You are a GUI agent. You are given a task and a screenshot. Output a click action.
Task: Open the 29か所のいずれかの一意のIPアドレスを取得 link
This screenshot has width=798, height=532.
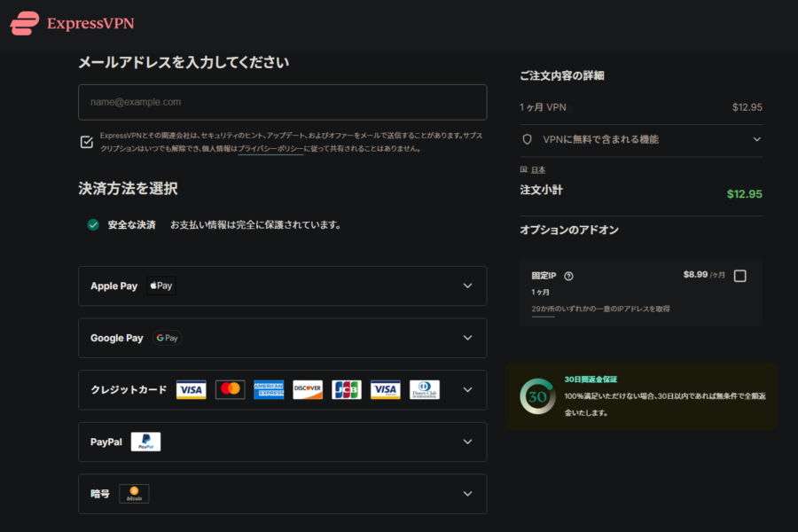click(x=600, y=309)
